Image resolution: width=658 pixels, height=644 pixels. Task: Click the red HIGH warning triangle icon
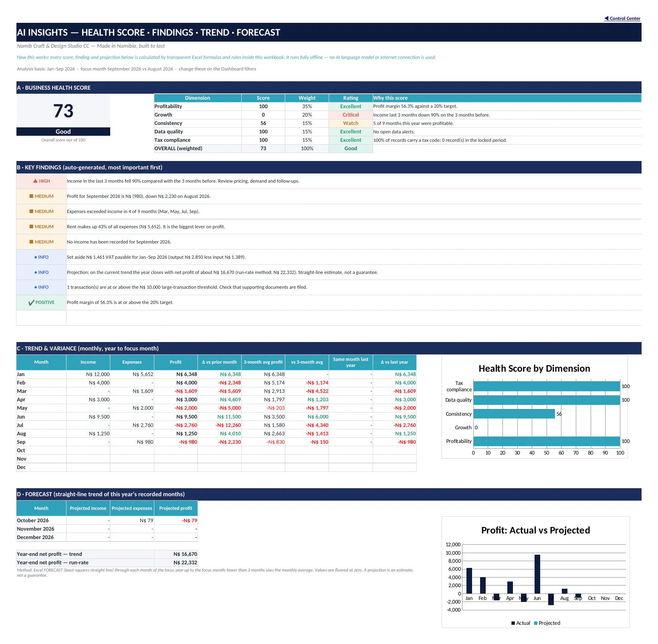(x=35, y=181)
